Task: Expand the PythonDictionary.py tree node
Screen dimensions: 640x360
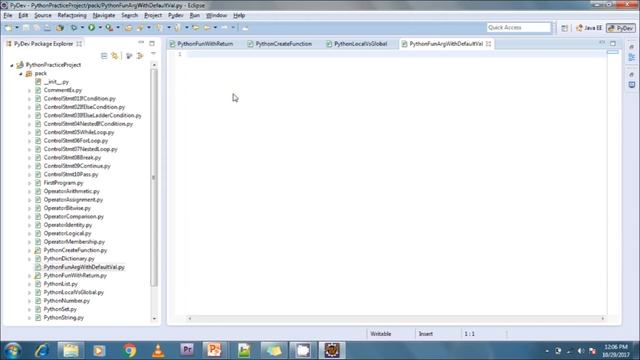Action: pyautogui.click(x=29, y=259)
